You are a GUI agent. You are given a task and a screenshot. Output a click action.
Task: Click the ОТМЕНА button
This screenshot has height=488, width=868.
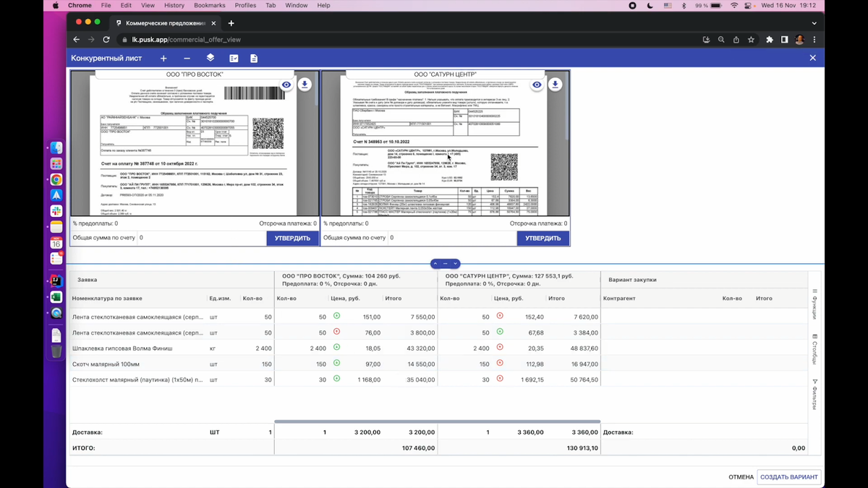[741, 477]
